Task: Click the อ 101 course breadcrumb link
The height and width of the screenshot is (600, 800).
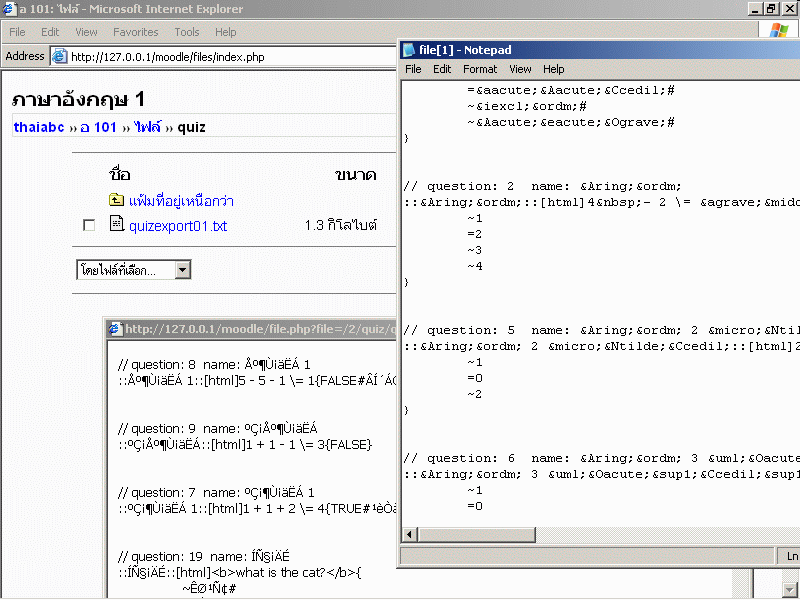Action: pos(99,127)
